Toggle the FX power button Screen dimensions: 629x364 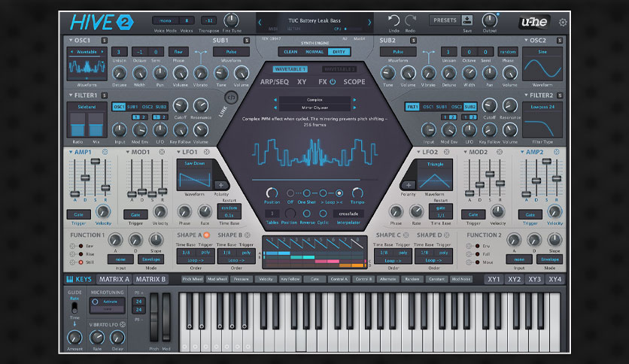coord(333,82)
